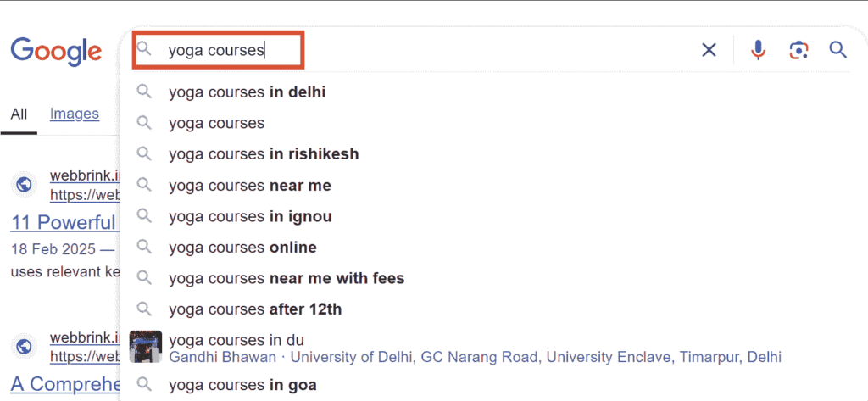This screenshot has height=401, width=868.
Task: Open Google Lens image search icon
Action: (798, 50)
